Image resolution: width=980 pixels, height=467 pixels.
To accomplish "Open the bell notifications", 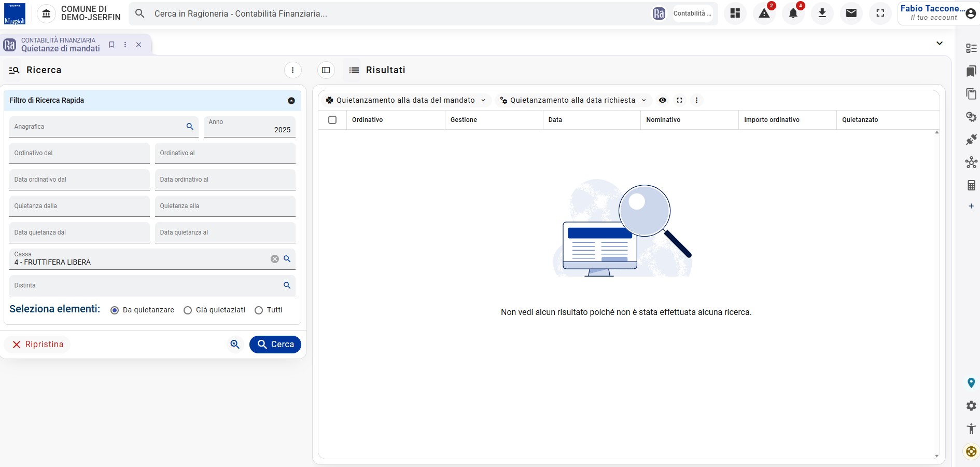I will coord(793,13).
